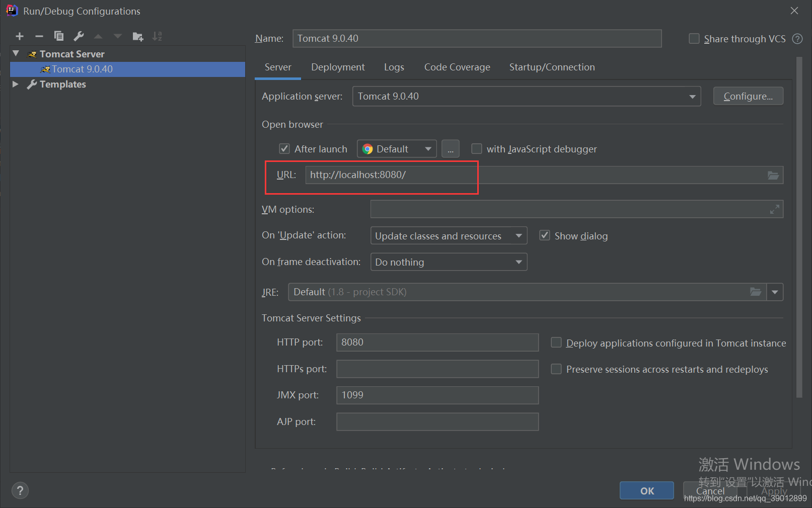Create new folder for configurations
The height and width of the screenshot is (508, 812).
coord(137,36)
